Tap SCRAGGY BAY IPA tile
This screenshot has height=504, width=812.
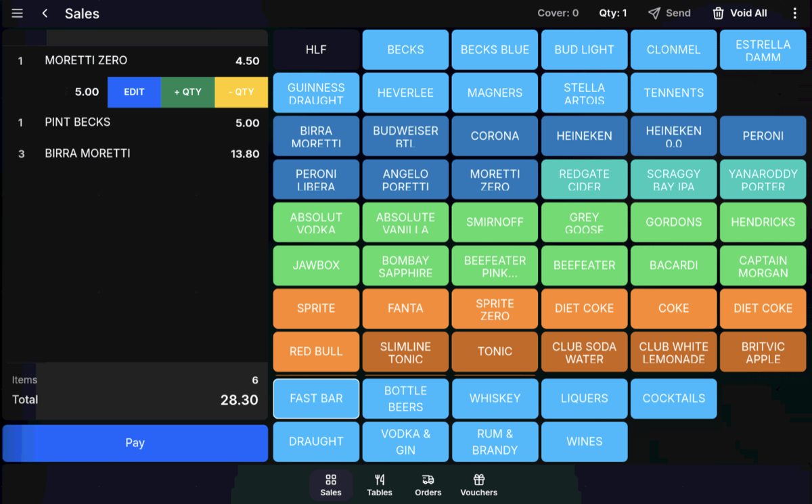coord(673,179)
